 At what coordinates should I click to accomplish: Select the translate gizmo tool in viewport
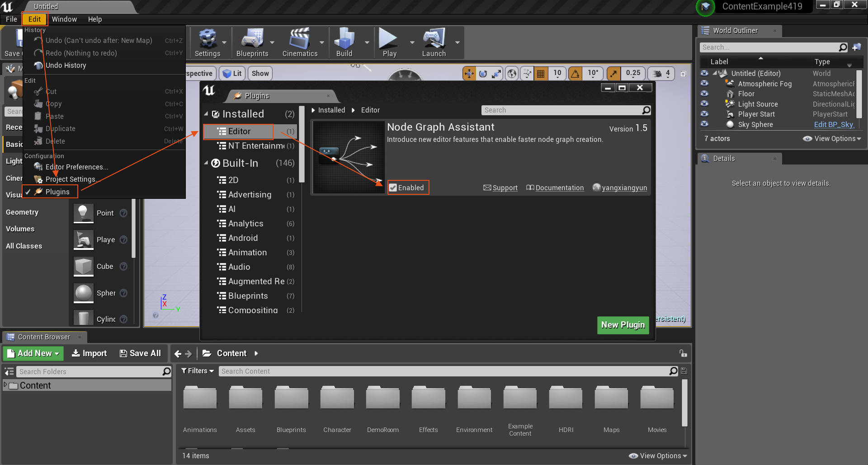[469, 74]
